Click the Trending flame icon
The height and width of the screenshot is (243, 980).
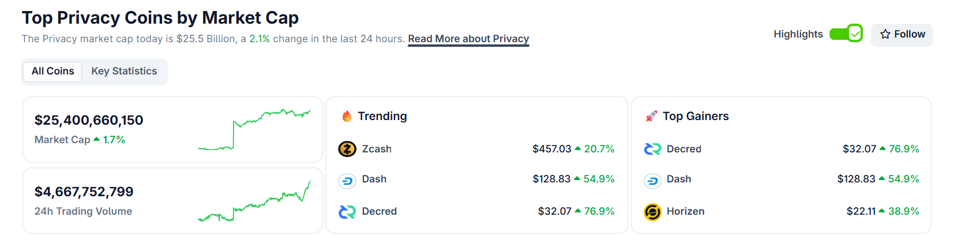[347, 117]
